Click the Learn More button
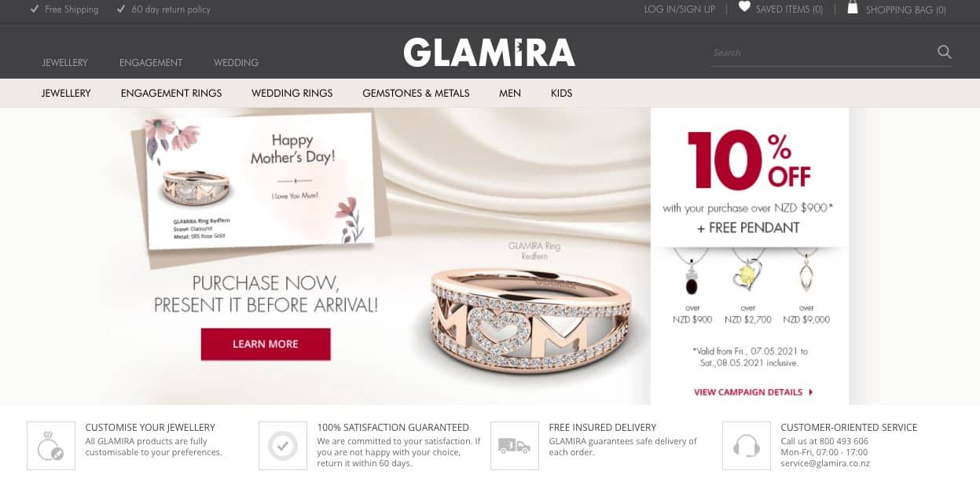This screenshot has height=482, width=980. coord(266,344)
